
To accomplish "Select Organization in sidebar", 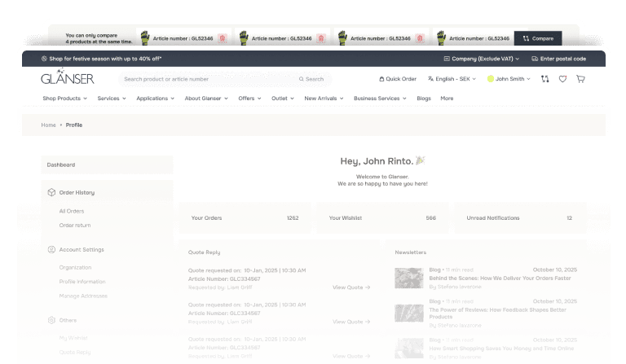I will 75,268.
